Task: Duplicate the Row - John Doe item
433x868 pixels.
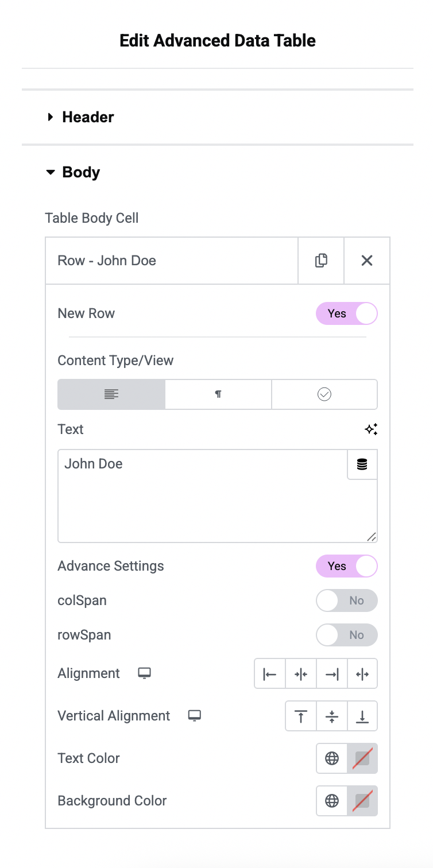Action: pyautogui.click(x=320, y=260)
